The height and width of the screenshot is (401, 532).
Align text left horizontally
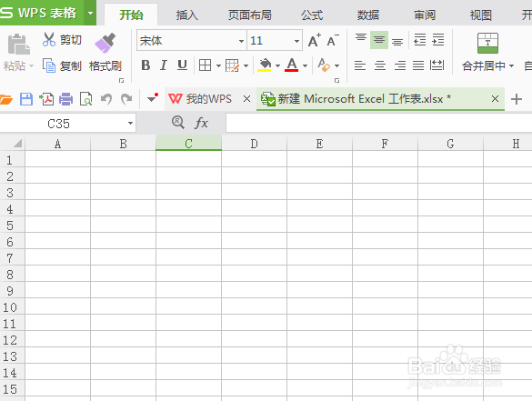360,65
